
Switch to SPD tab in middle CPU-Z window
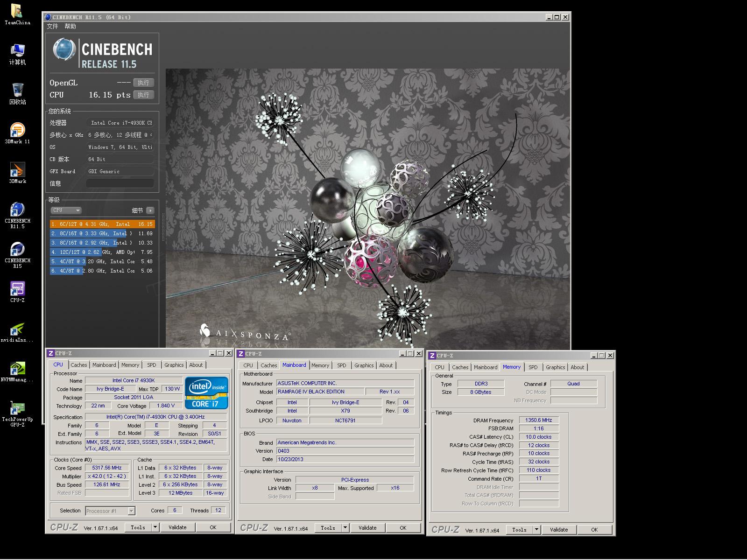tap(342, 365)
